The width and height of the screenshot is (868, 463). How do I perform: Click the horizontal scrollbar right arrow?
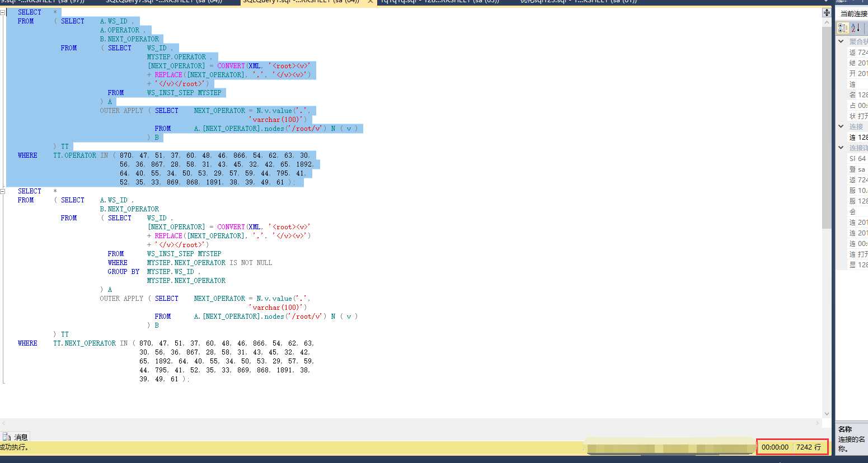click(x=818, y=423)
